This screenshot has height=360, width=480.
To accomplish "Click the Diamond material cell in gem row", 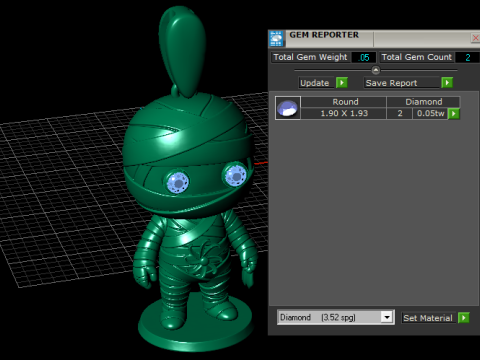I will click(423, 102).
